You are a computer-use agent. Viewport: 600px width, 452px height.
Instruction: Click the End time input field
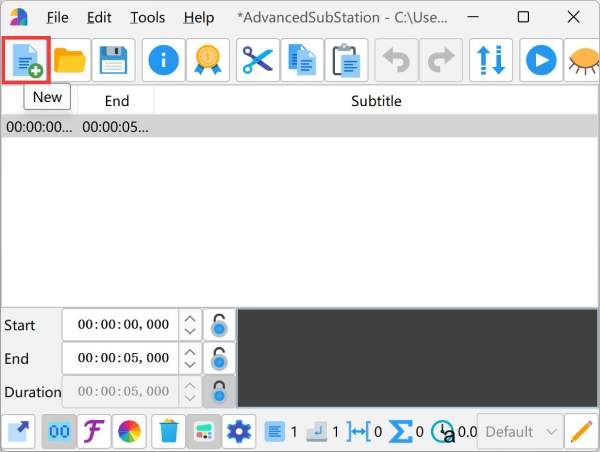pos(121,358)
